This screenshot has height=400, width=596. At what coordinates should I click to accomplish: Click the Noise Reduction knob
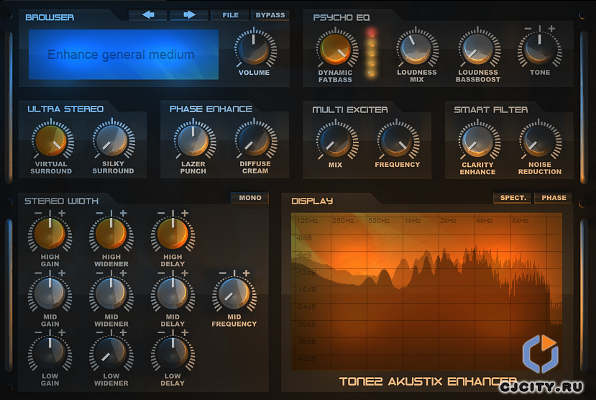(x=539, y=141)
